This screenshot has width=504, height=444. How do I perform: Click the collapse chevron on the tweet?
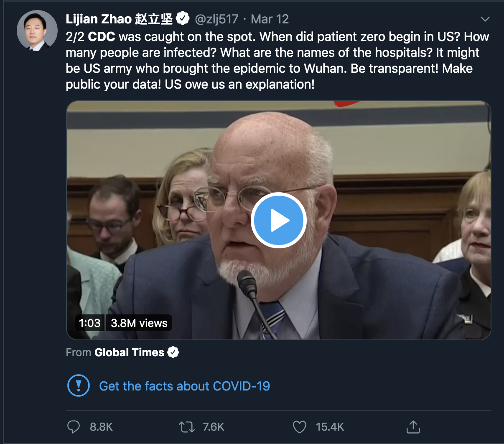485,18
